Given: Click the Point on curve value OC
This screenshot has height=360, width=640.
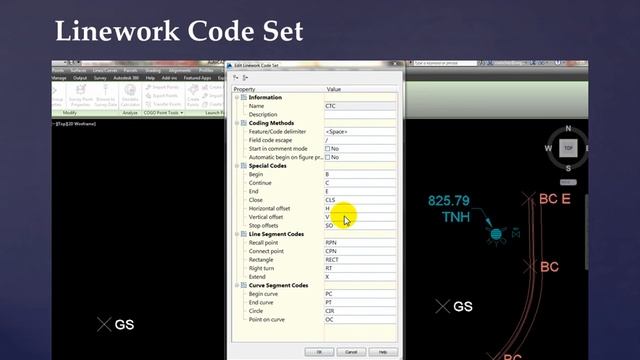Looking at the screenshot, I should coord(360,320).
